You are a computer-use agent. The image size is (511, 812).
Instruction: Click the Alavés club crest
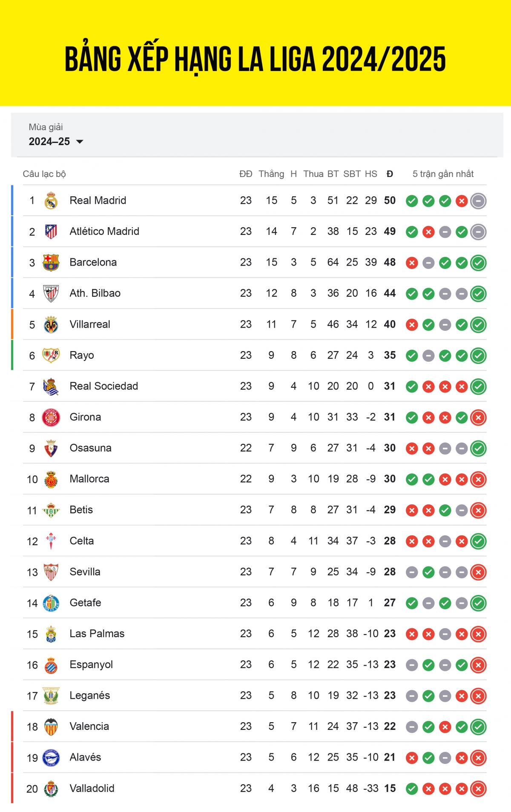point(51,758)
